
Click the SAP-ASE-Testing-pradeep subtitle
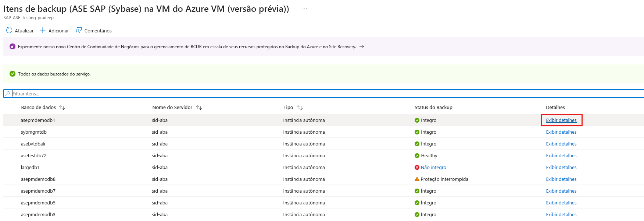pos(29,18)
